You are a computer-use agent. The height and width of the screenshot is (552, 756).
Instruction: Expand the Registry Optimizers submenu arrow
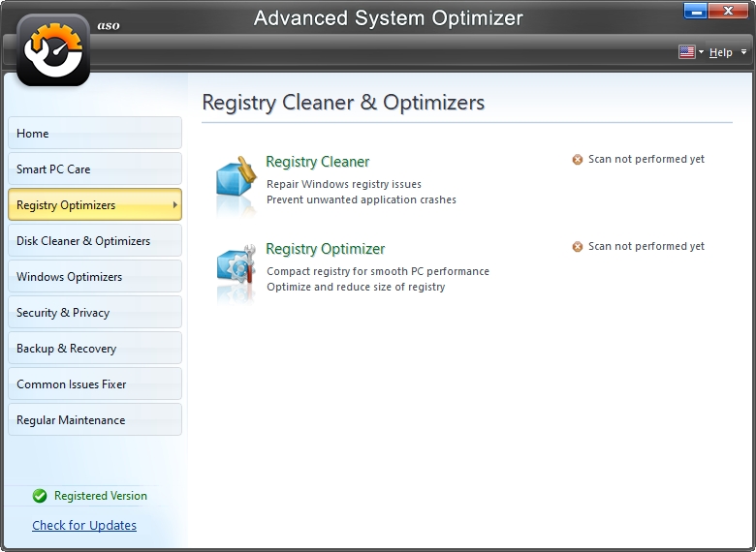(175, 204)
